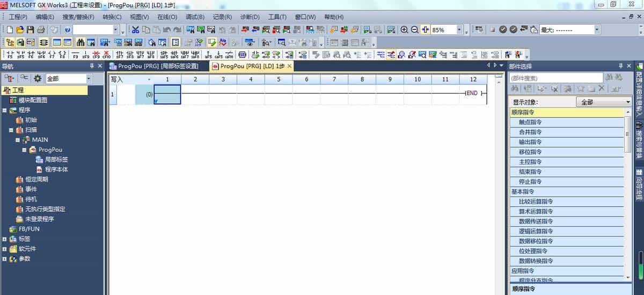
Task: Select FB/FUN in navigation tree
Action: tap(29, 229)
